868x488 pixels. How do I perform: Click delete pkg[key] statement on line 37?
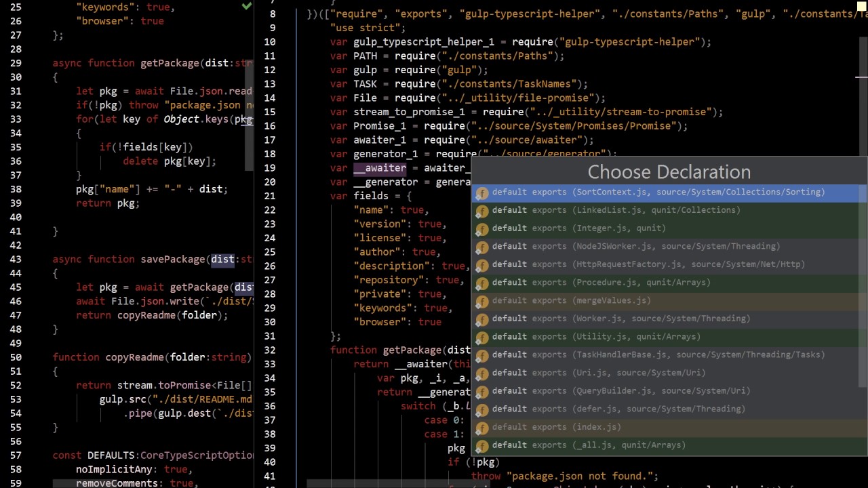pyautogui.click(x=170, y=161)
